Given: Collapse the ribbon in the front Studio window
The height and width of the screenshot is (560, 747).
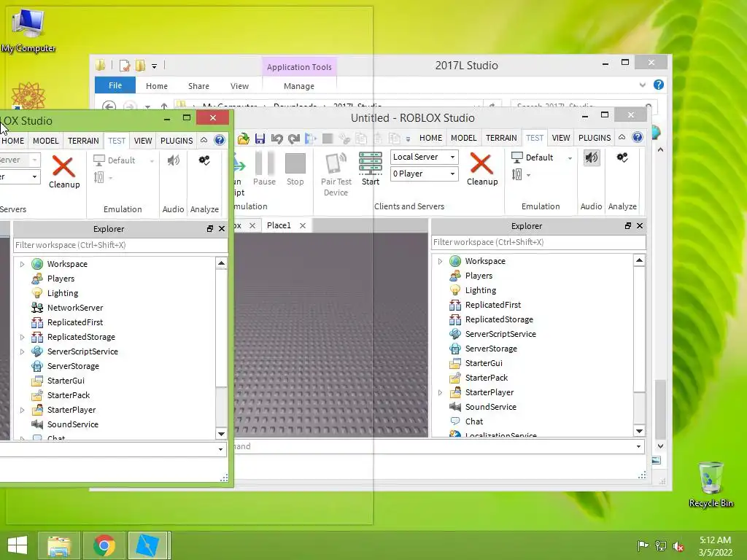Looking at the screenshot, I should (x=204, y=140).
